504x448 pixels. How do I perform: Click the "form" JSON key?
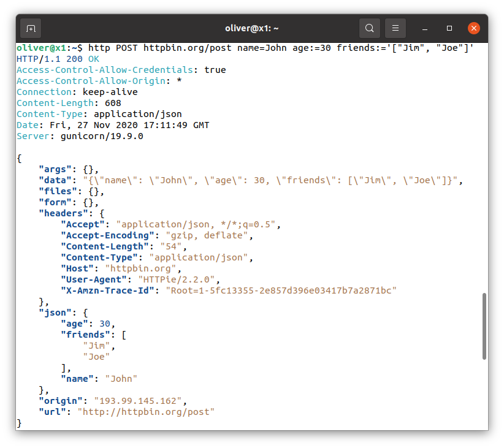pos(55,202)
